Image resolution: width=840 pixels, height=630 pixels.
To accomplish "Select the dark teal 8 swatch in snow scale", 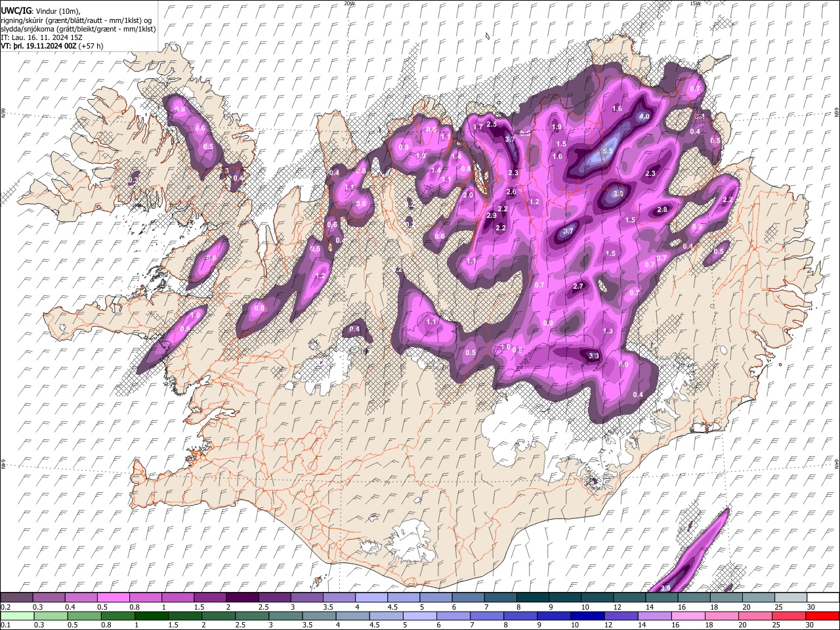I will (532, 597).
